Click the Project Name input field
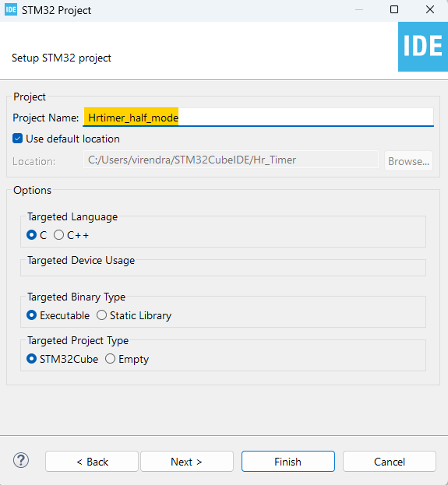Viewport: 448px width, 485px height. coord(258,118)
